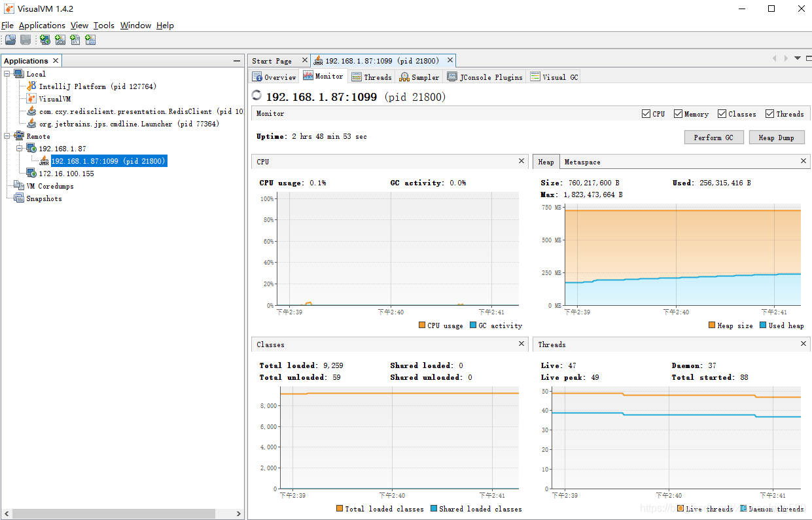The image size is (812, 520).
Task: Select the Heap memory tab
Action: pos(546,162)
